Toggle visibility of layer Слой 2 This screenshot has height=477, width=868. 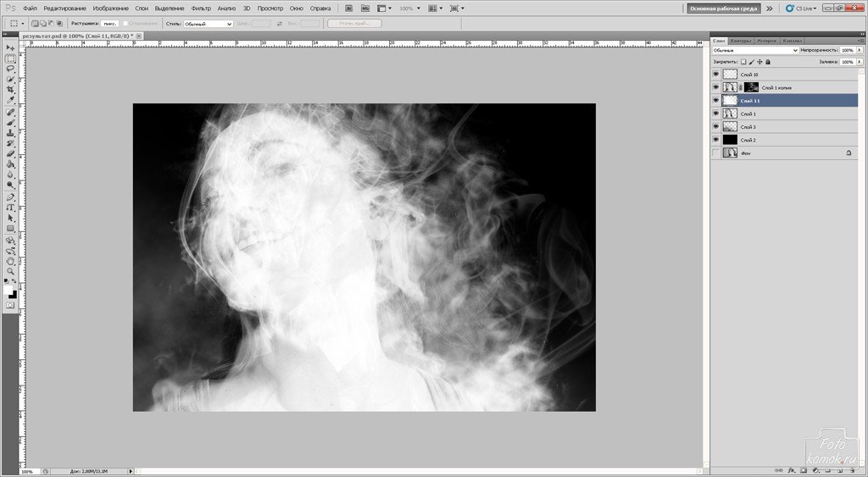pyautogui.click(x=716, y=140)
